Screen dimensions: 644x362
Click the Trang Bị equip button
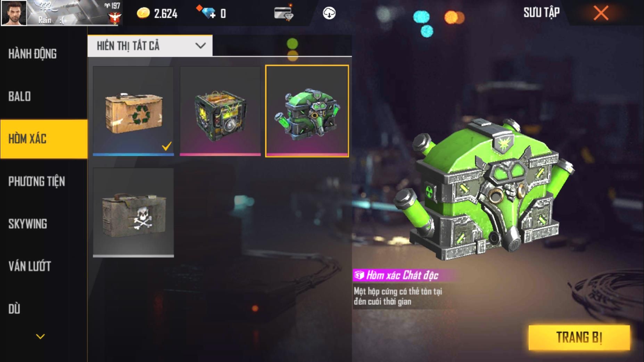579,337
